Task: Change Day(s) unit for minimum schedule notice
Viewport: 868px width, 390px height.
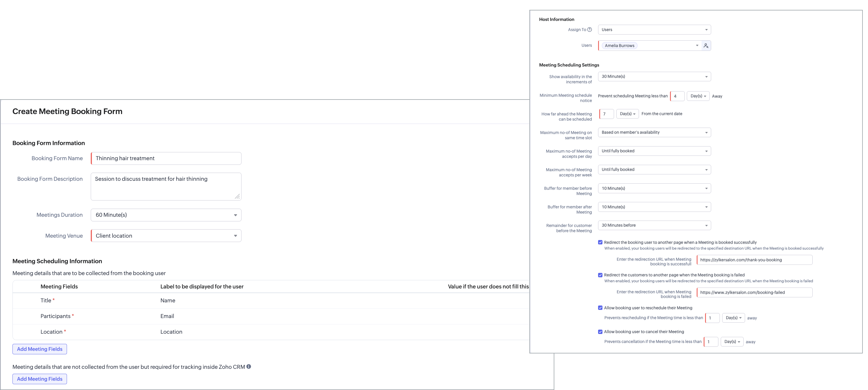Action: point(698,96)
